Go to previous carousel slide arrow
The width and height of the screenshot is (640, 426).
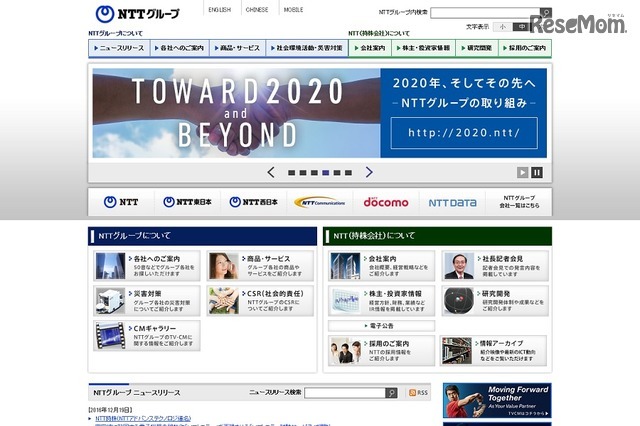point(271,172)
